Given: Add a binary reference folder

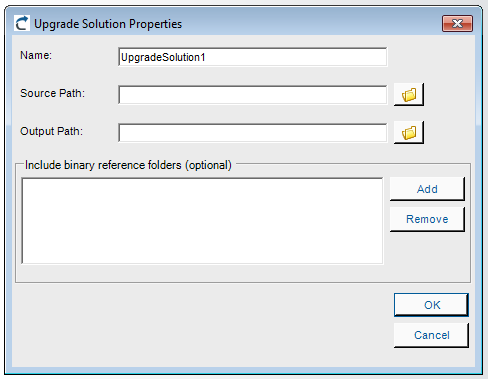Looking at the screenshot, I should [x=427, y=189].
